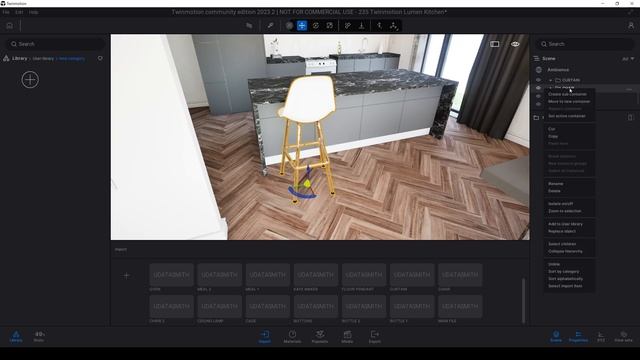Choose Collapse hierarchy
640x360 pixels.
565,251
